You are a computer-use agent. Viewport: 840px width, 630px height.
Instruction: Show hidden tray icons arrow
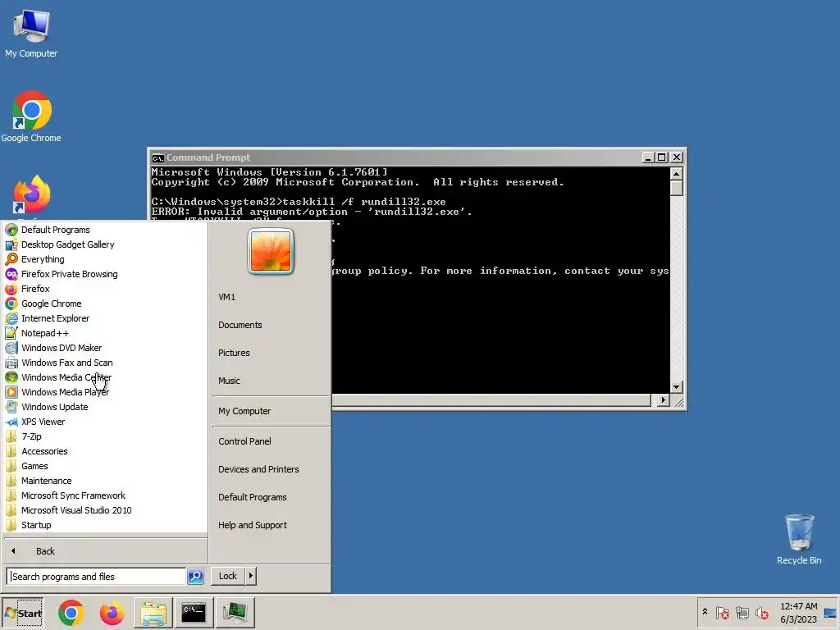pyautogui.click(x=705, y=612)
